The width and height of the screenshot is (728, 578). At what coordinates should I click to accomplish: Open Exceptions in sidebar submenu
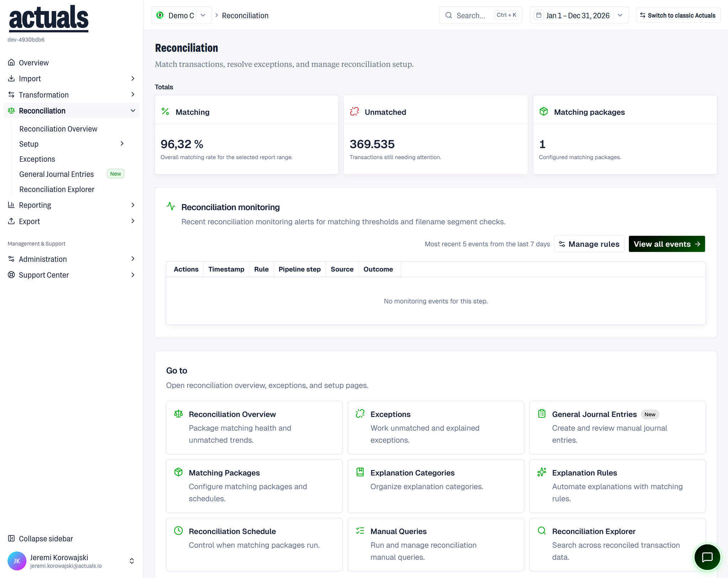37,159
